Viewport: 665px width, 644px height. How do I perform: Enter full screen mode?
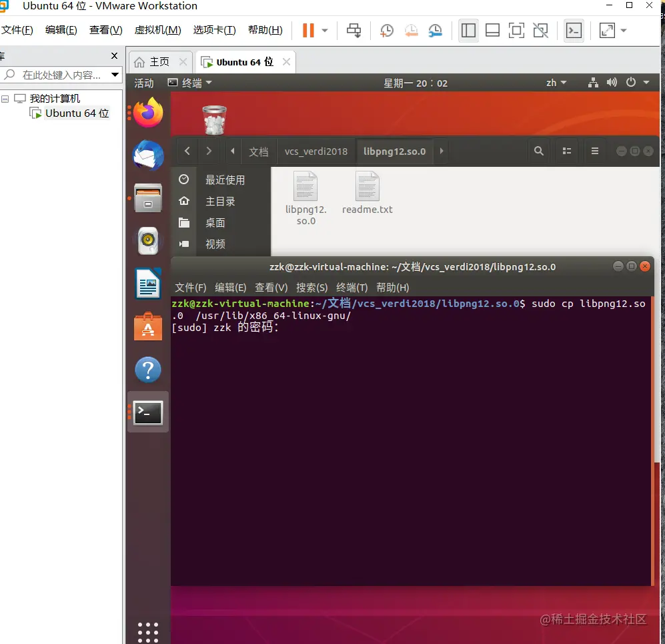(x=516, y=30)
